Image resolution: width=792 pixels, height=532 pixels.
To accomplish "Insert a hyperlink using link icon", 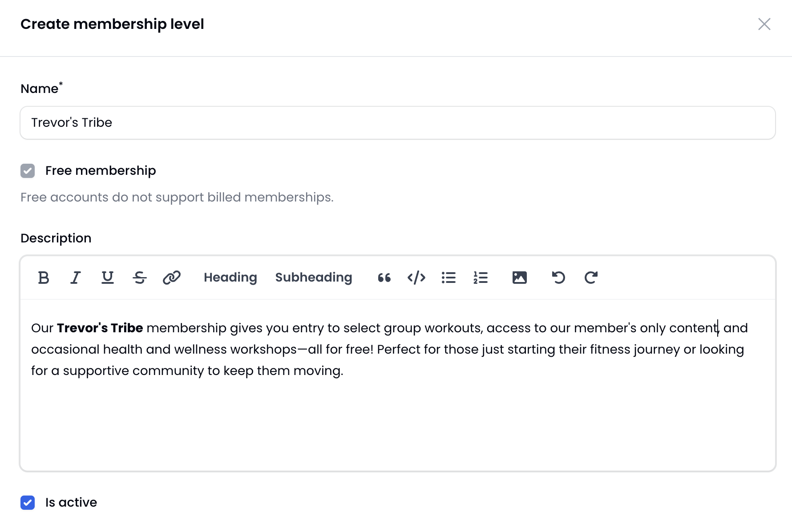I will (172, 278).
